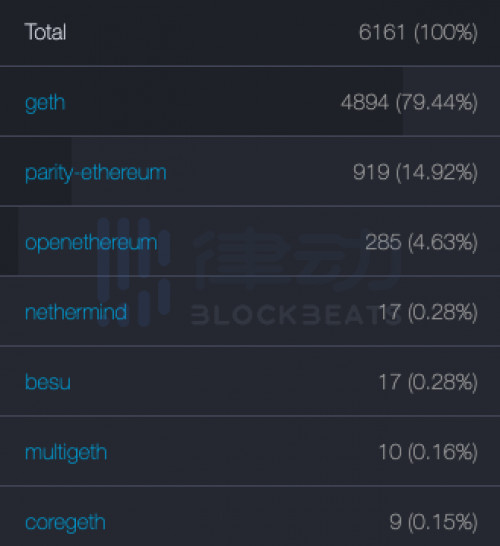Click the Total row label
Viewport: 500px width, 546px height.
coord(45,32)
